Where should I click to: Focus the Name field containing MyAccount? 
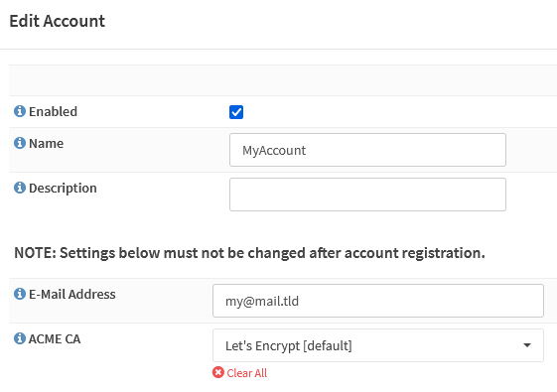tap(367, 150)
